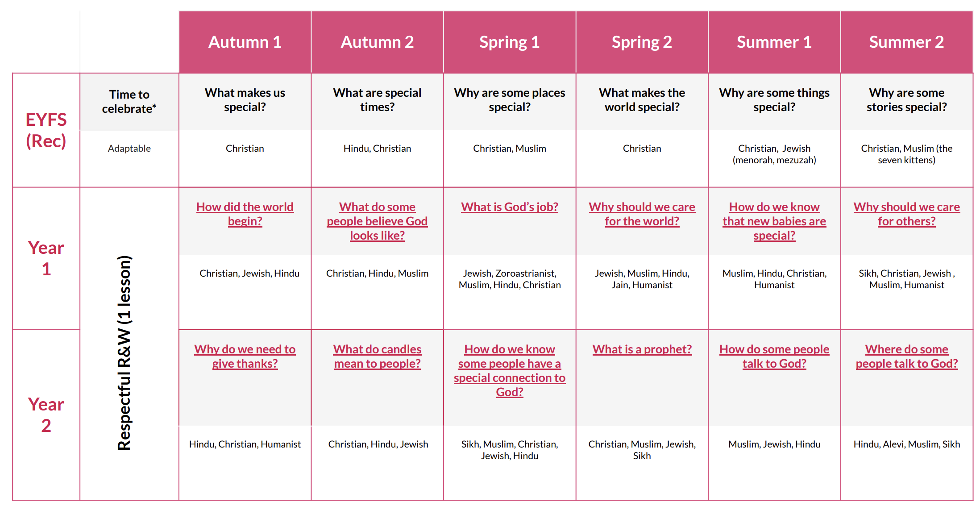The image size is (980, 514).
Task: Select 'Why are some stories special?' cell
Action: [906, 100]
